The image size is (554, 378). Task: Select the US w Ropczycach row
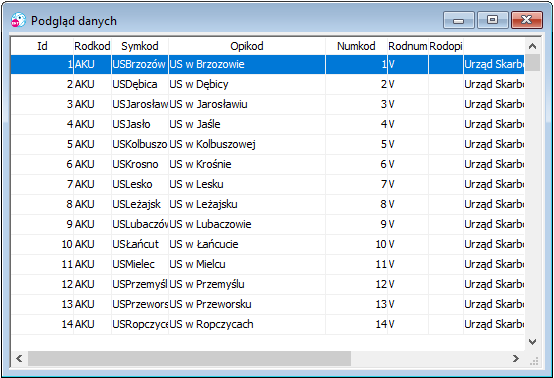[268, 324]
